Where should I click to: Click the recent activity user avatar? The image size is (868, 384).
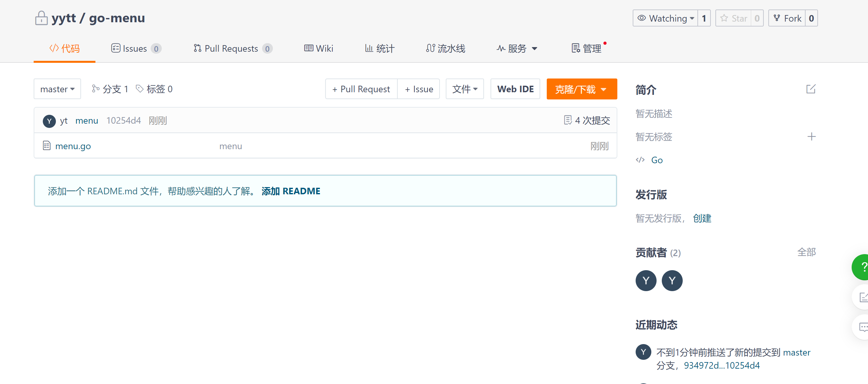point(643,352)
